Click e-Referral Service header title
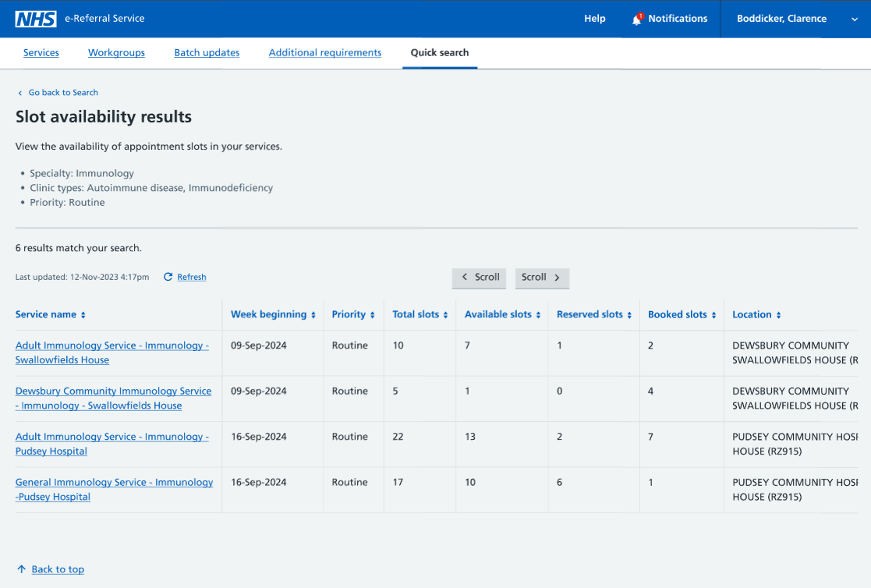 tap(104, 19)
